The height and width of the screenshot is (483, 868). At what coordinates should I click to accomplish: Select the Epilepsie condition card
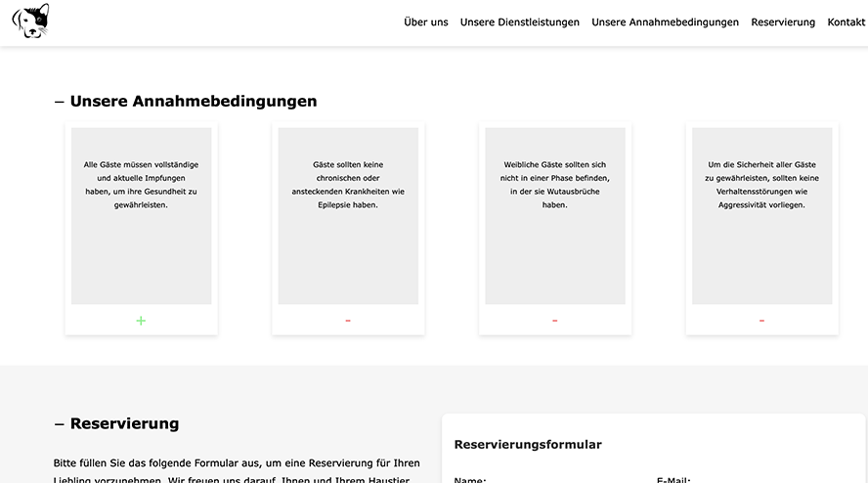click(348, 215)
